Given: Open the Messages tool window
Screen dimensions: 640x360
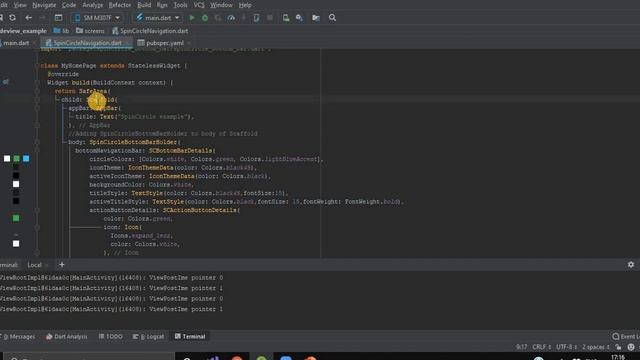Looking at the screenshot, I should (19, 336).
